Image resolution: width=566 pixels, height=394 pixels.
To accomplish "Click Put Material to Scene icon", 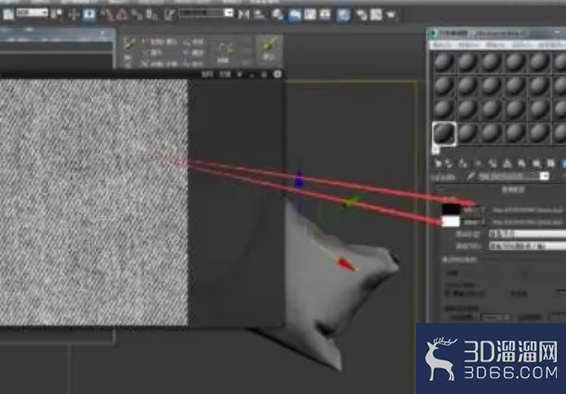I will coord(450,164).
